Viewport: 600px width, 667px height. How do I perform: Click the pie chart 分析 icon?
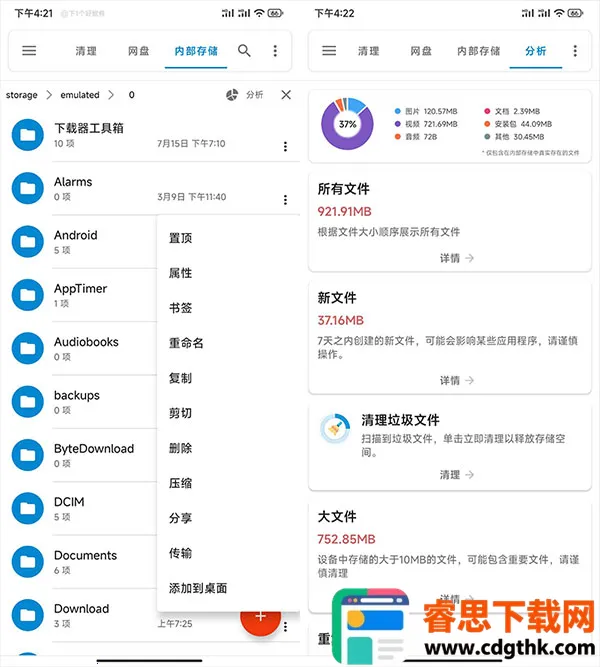pos(232,95)
